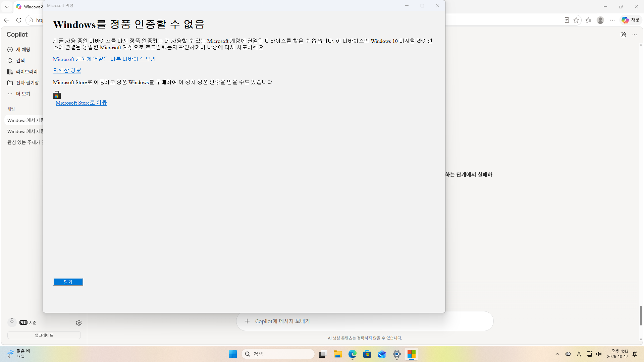This screenshot has width=644, height=362.
Task: Open the Edge profile icon
Action: (600, 20)
